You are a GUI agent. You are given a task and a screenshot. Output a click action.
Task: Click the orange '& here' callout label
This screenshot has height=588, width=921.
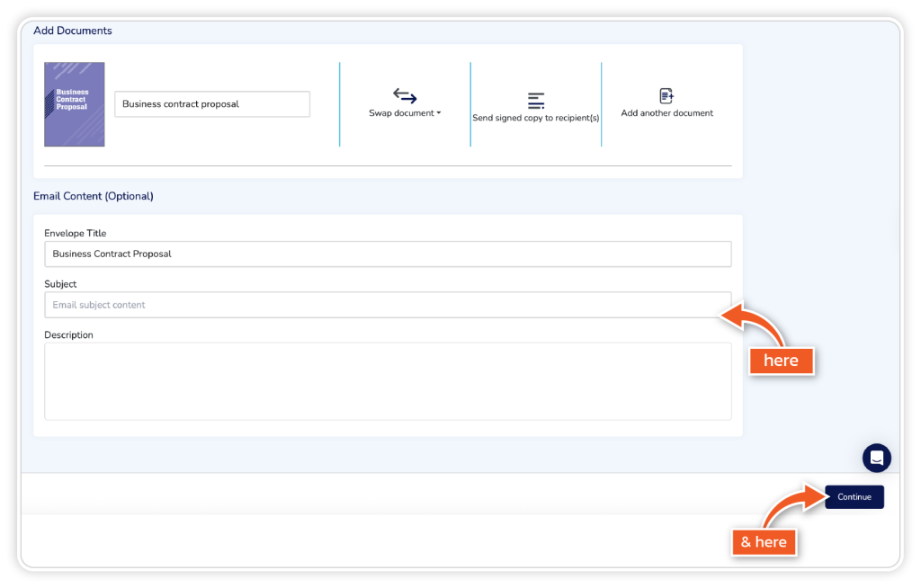[x=764, y=541]
